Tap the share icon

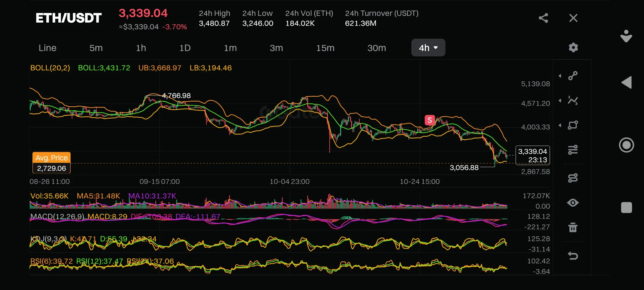coord(543,18)
